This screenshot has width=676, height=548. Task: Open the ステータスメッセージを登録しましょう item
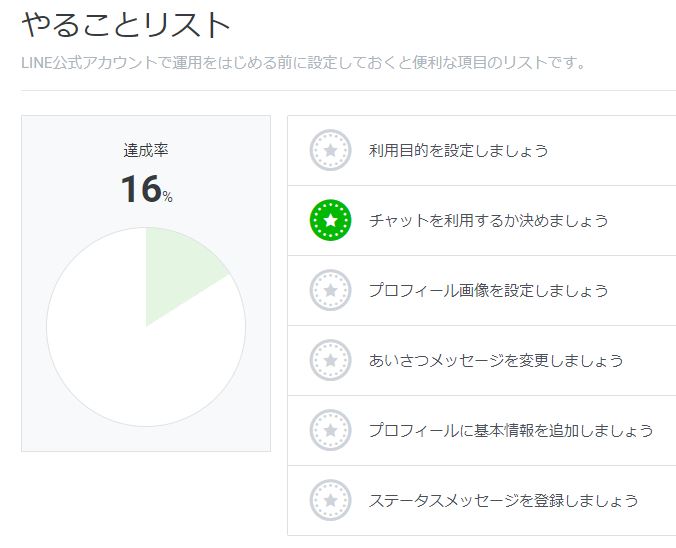(503, 500)
